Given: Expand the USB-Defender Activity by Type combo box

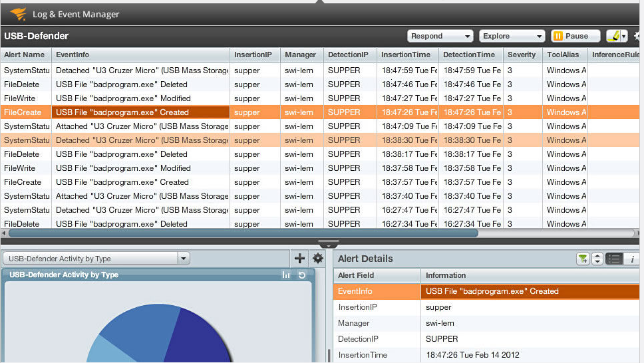Looking at the screenshot, I should 184,259.
